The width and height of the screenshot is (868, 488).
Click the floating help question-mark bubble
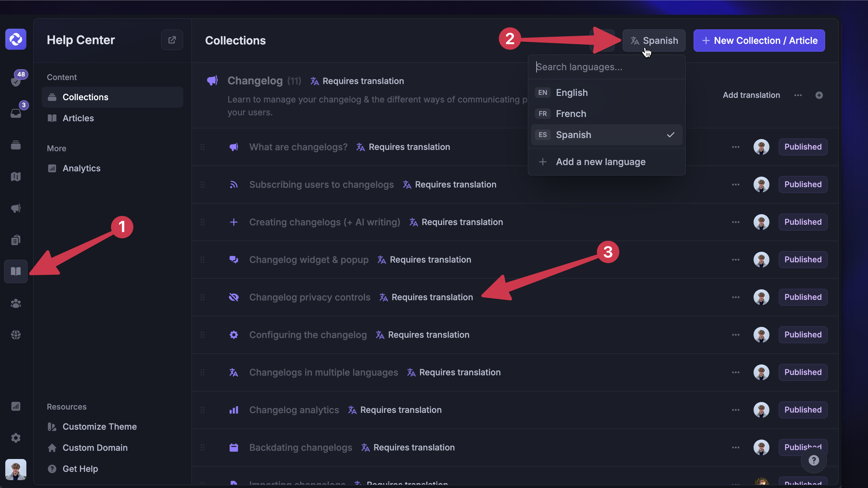[815, 460]
